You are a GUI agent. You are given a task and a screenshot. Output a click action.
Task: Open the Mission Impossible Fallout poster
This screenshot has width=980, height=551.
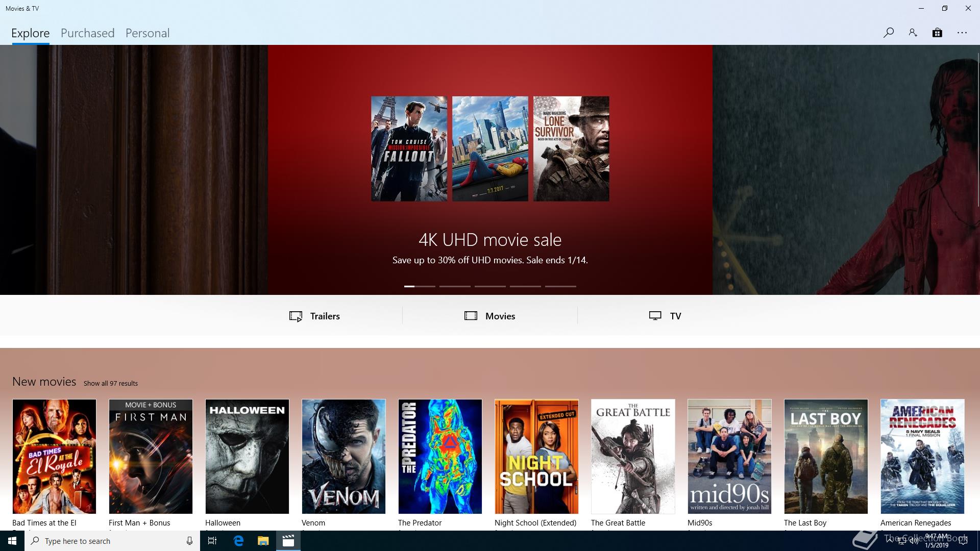point(409,148)
